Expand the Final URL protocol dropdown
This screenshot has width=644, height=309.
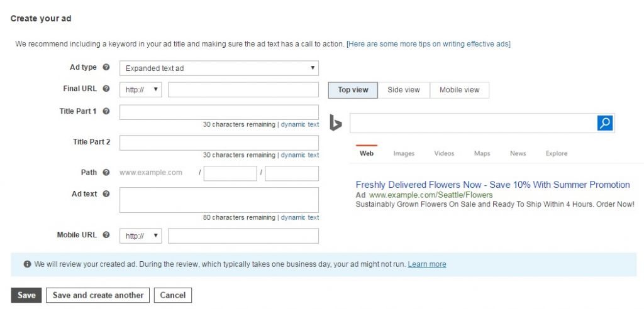tap(141, 90)
